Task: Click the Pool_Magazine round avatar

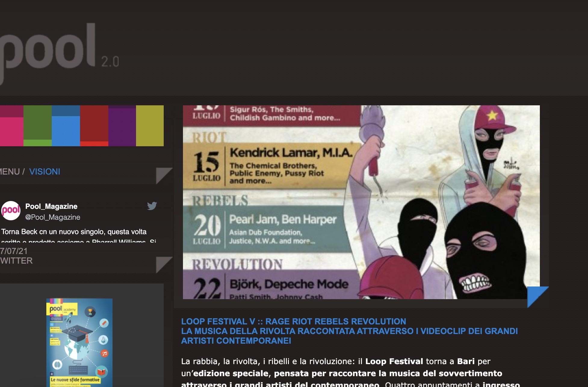Action: click(11, 210)
